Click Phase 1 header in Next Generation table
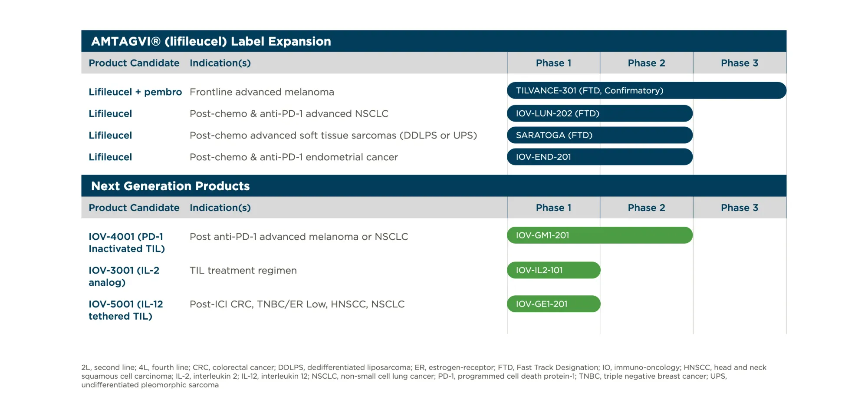Viewport: 868px width, 413px height. [553, 208]
